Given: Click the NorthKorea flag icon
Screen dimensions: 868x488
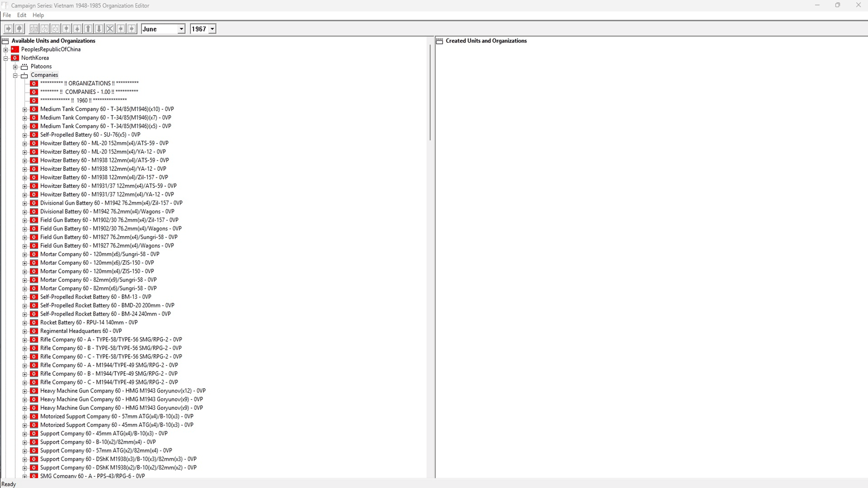Looking at the screenshot, I should point(15,58).
